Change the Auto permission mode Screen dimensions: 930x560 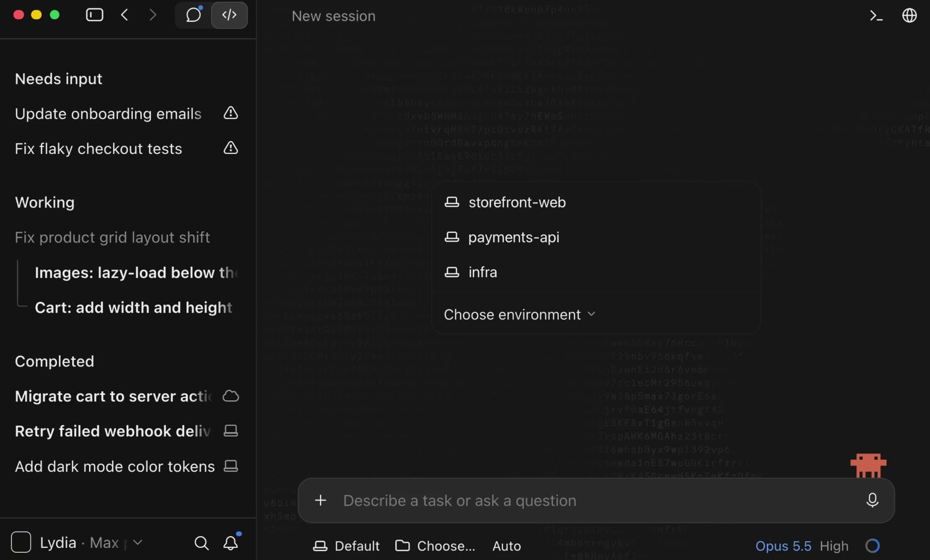[507, 546]
